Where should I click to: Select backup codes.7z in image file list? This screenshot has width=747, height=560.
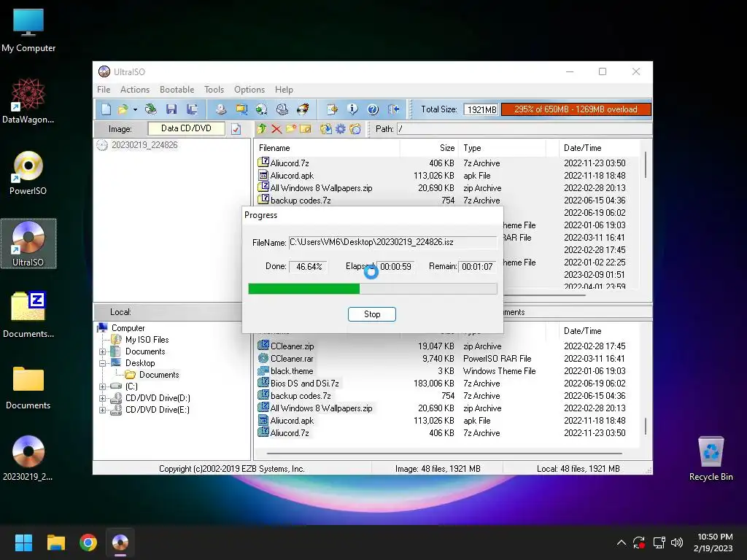pos(301,201)
